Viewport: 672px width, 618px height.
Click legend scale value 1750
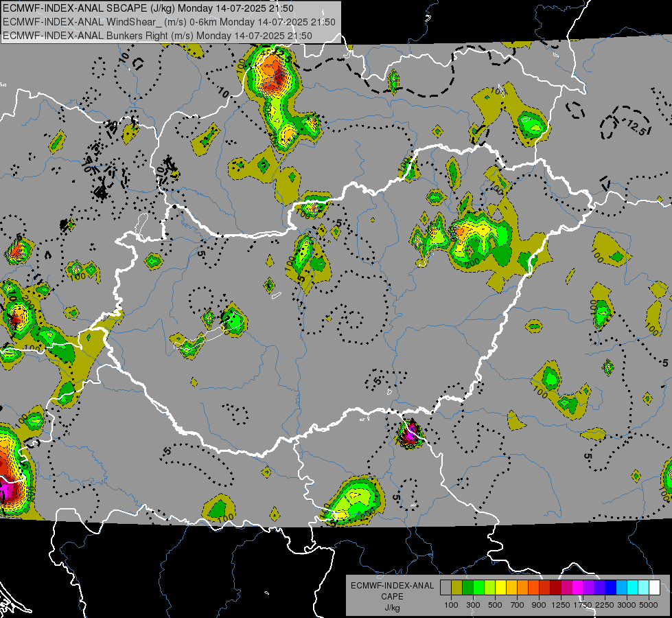(x=583, y=605)
